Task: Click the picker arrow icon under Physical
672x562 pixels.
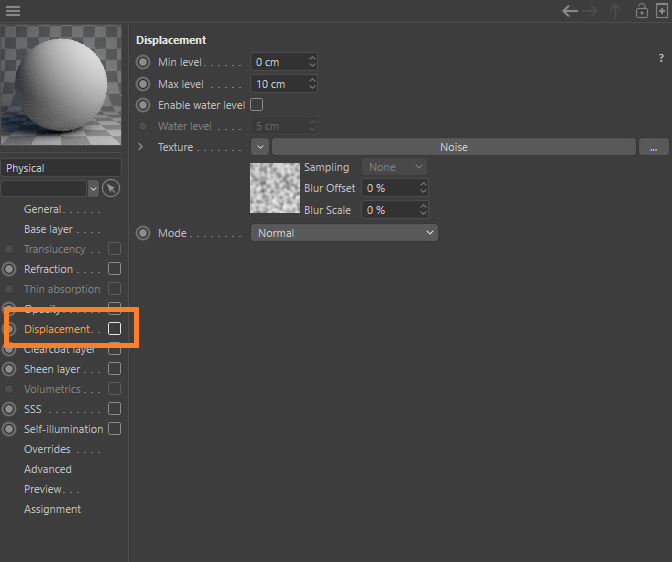Action: 111,188
